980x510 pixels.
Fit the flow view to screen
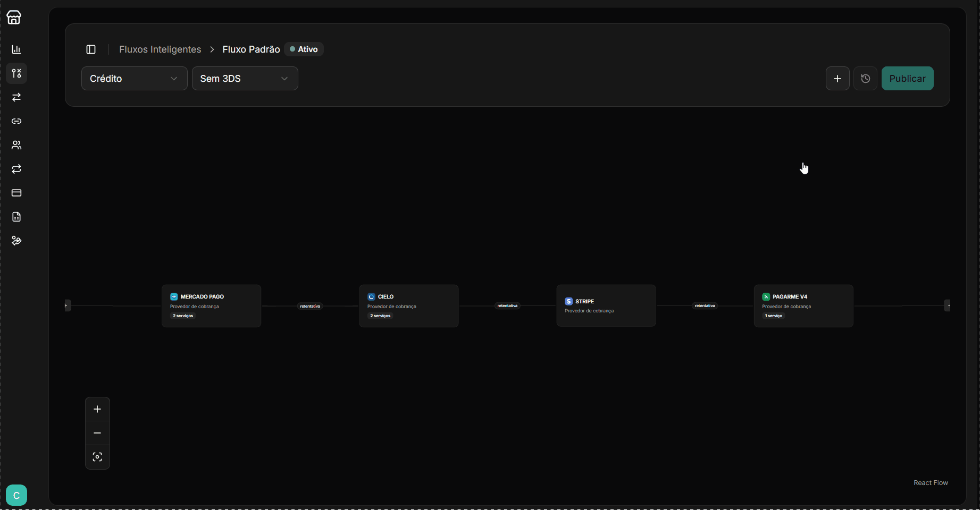(97, 457)
